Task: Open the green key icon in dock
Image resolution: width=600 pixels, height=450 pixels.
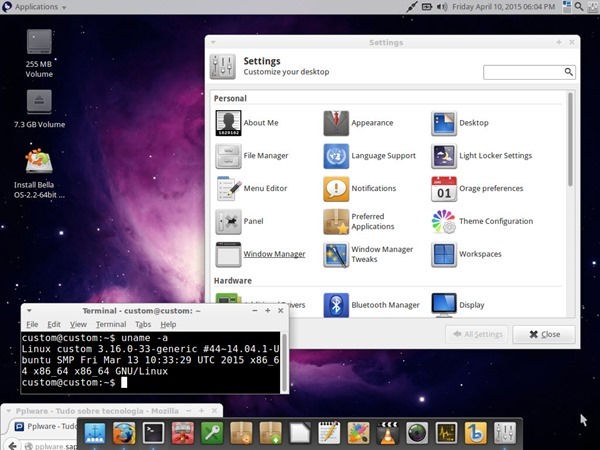Action: coord(212,433)
